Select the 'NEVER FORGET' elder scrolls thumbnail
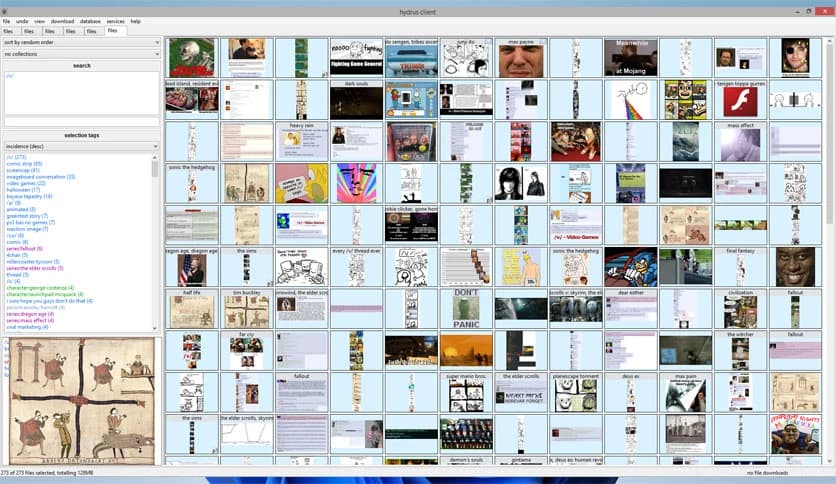 pos(521,392)
